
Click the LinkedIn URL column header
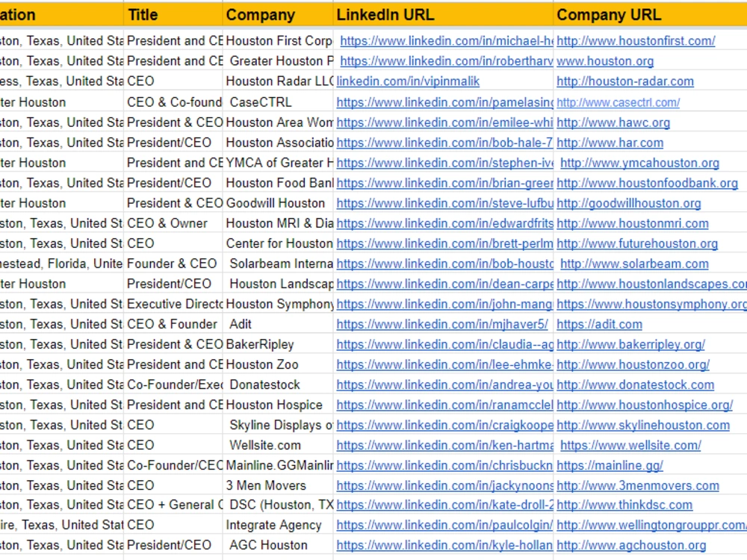point(443,15)
